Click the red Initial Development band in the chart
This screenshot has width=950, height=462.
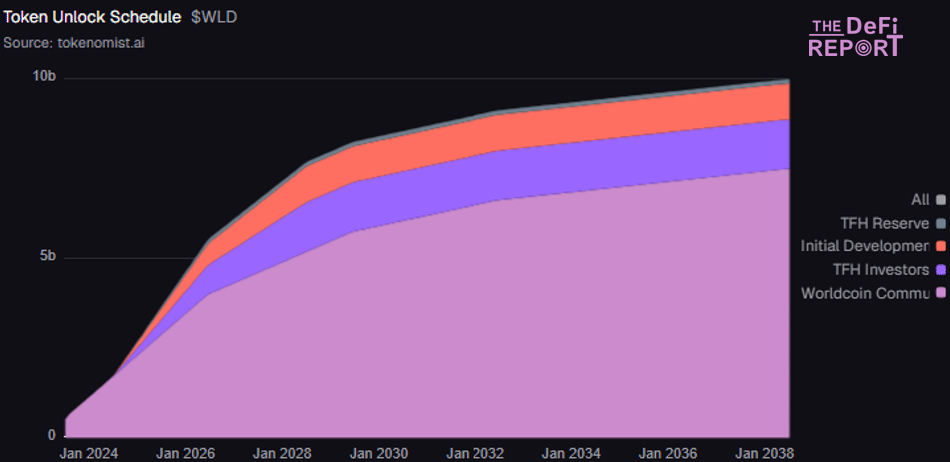(x=600, y=123)
